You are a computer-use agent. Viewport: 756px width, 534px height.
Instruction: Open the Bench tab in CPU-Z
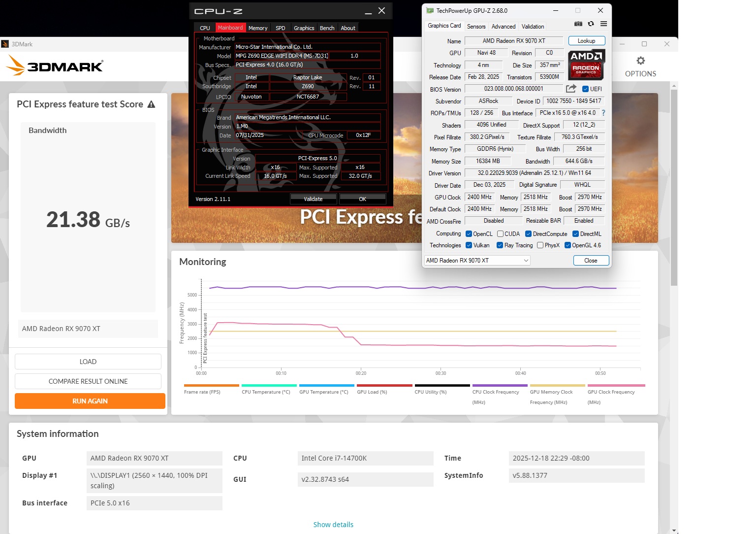(x=327, y=28)
